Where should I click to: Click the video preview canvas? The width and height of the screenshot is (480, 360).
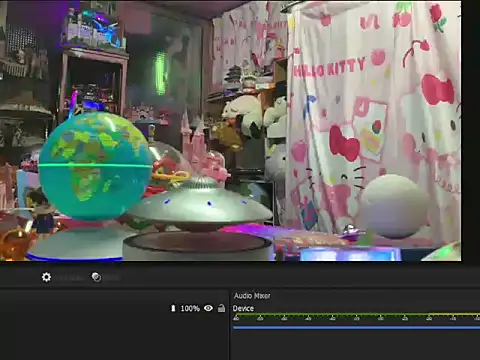point(231,131)
